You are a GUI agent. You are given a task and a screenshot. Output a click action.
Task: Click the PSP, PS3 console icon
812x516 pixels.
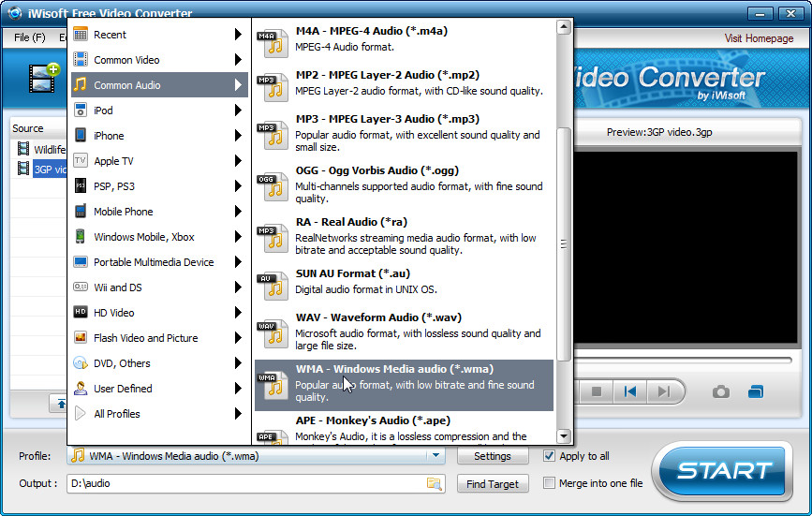point(81,185)
